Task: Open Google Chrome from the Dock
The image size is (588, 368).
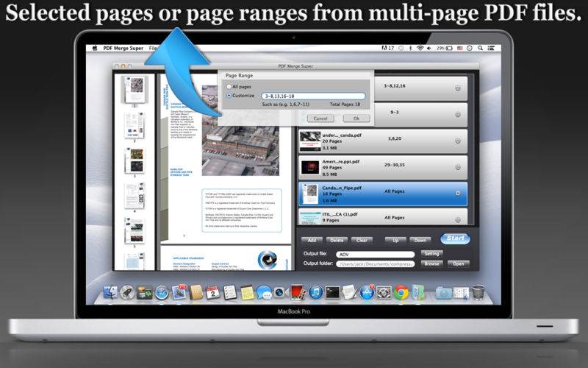Action: 401,292
